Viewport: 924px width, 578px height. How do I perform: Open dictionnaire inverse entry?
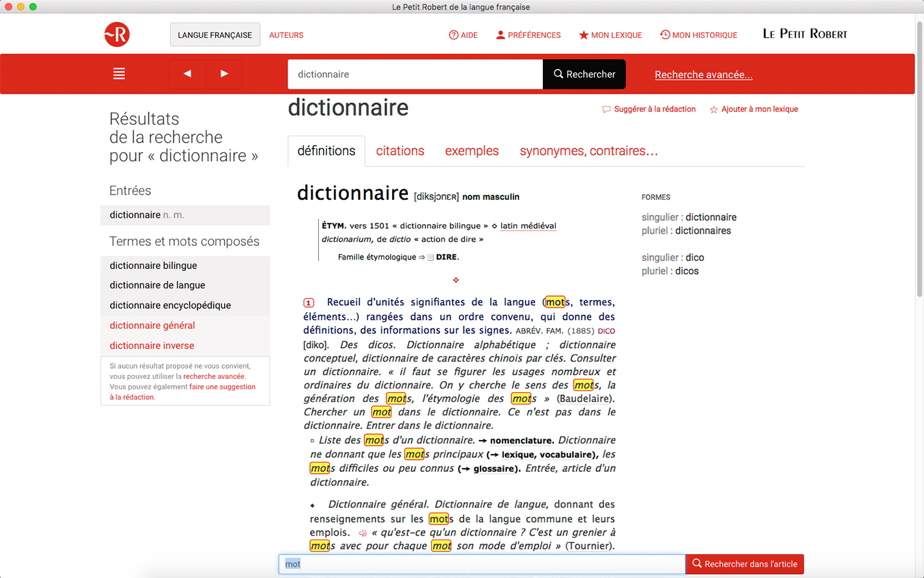coord(185,346)
